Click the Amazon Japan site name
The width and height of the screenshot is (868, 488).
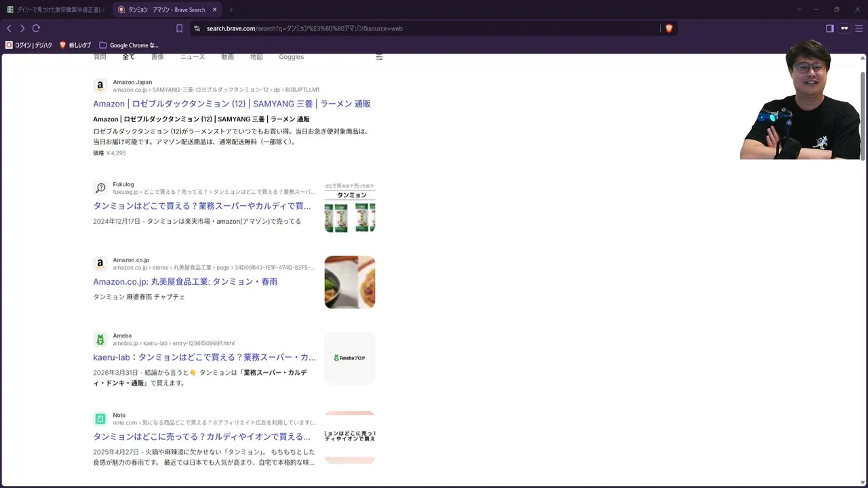[132, 82]
